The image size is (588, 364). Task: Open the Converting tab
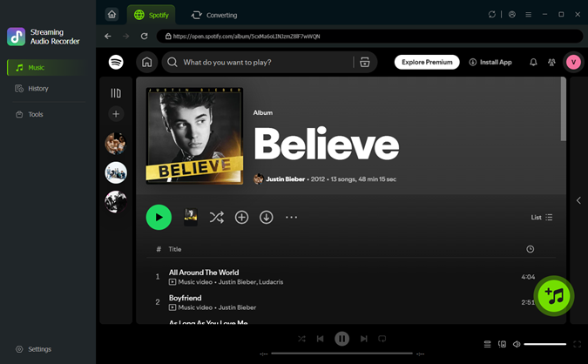[x=214, y=15]
